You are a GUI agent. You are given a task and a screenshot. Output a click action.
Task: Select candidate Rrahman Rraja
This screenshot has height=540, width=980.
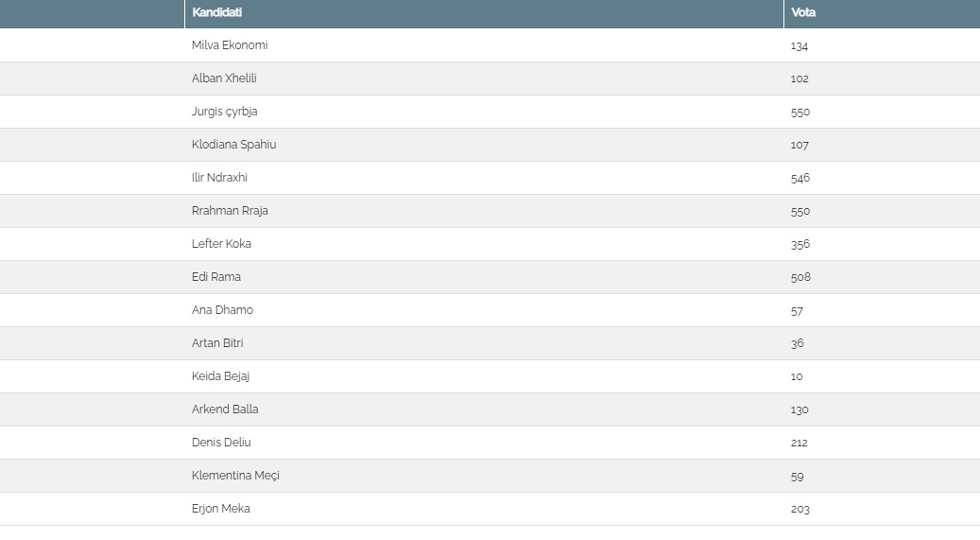[x=230, y=211]
